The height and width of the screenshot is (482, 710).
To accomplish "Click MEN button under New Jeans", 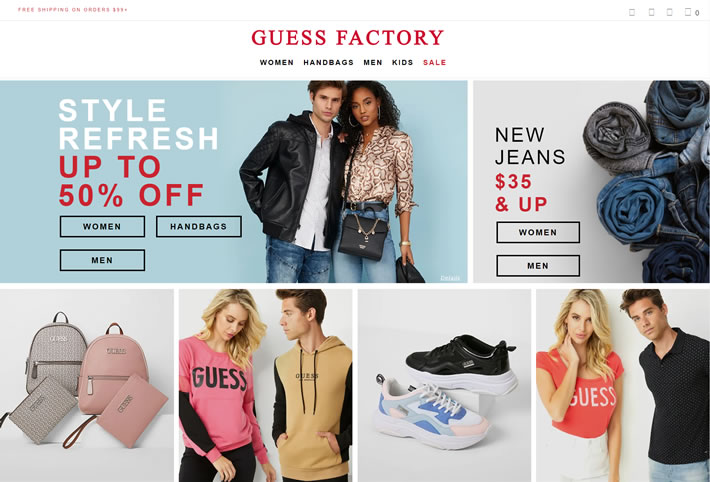I will (538, 266).
